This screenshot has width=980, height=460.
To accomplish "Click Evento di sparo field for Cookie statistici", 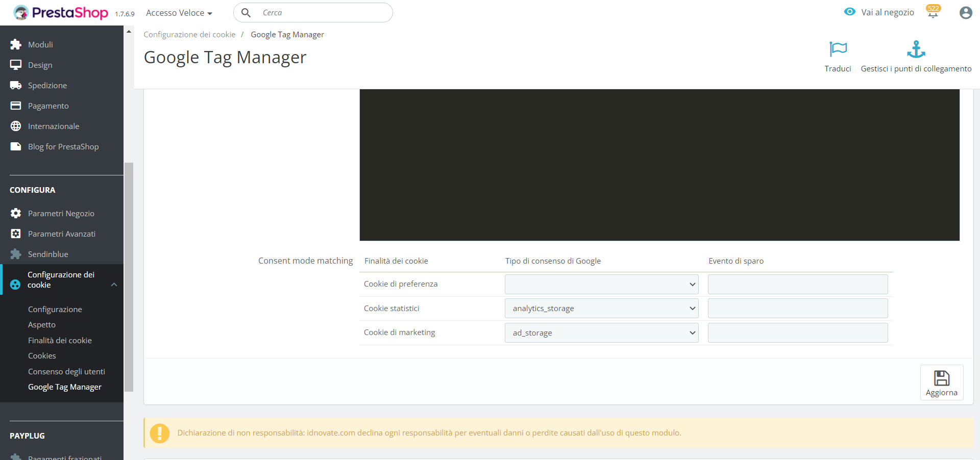I will point(798,309).
